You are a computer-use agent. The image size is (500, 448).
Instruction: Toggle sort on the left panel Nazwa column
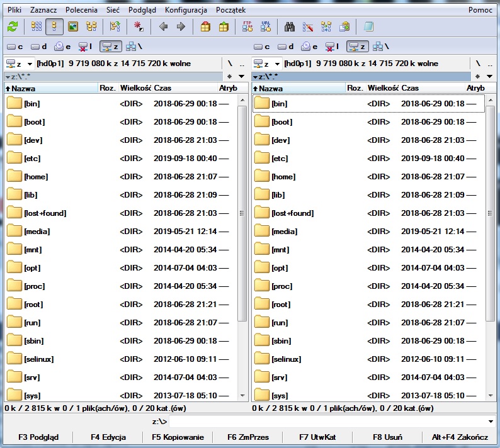pos(51,88)
